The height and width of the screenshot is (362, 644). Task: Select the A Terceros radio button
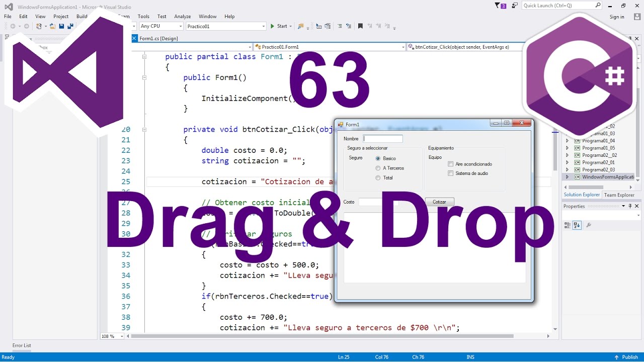(378, 168)
